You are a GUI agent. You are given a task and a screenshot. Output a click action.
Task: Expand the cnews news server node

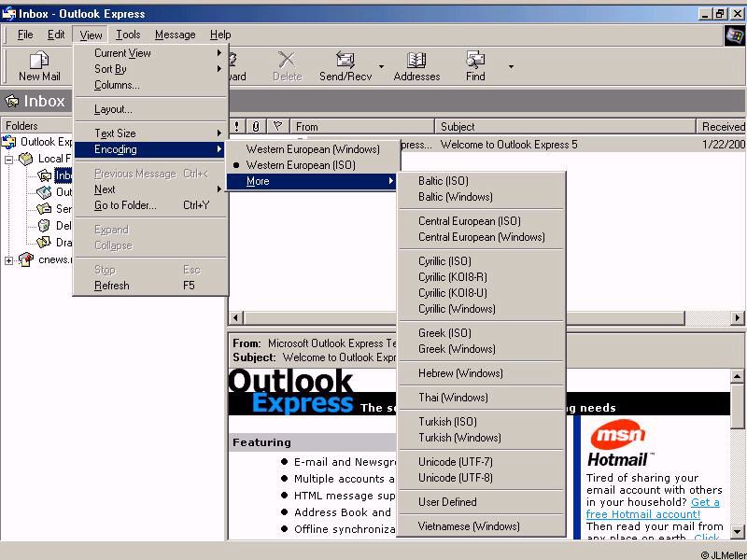point(9,259)
